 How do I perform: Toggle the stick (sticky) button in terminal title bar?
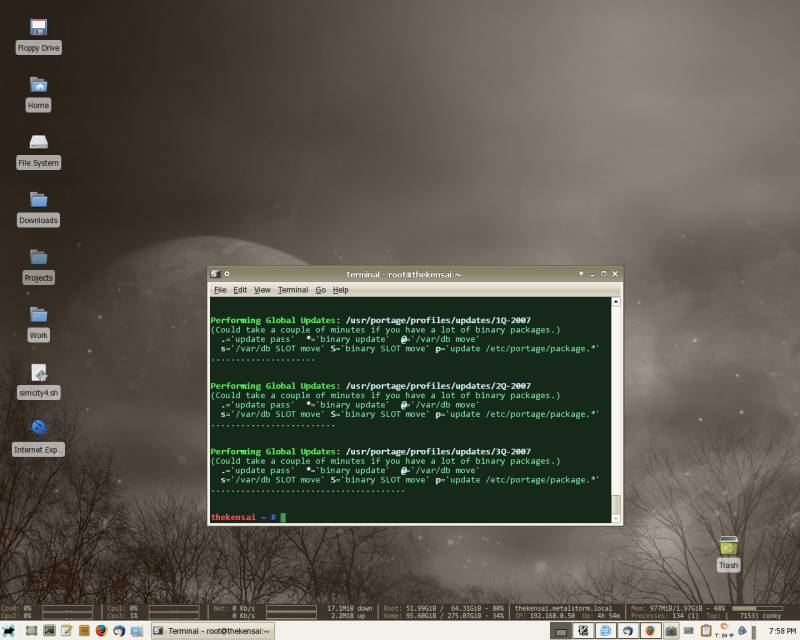click(227, 274)
